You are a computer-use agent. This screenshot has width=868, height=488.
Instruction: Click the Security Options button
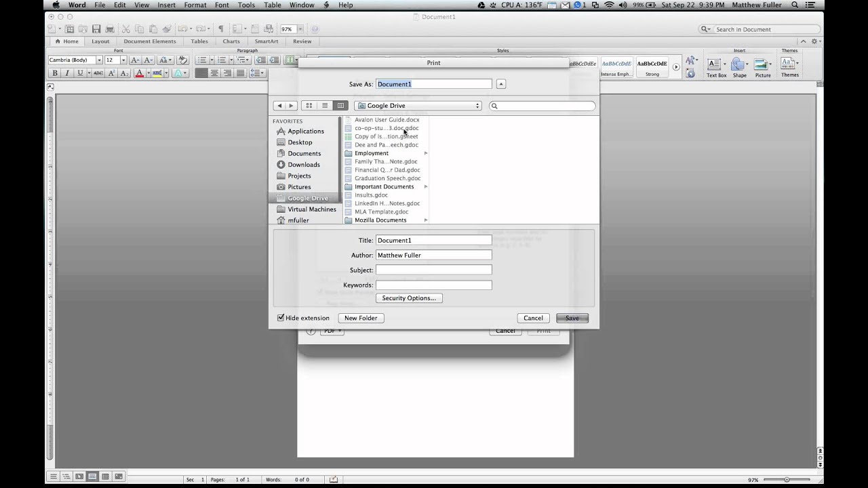click(x=409, y=298)
